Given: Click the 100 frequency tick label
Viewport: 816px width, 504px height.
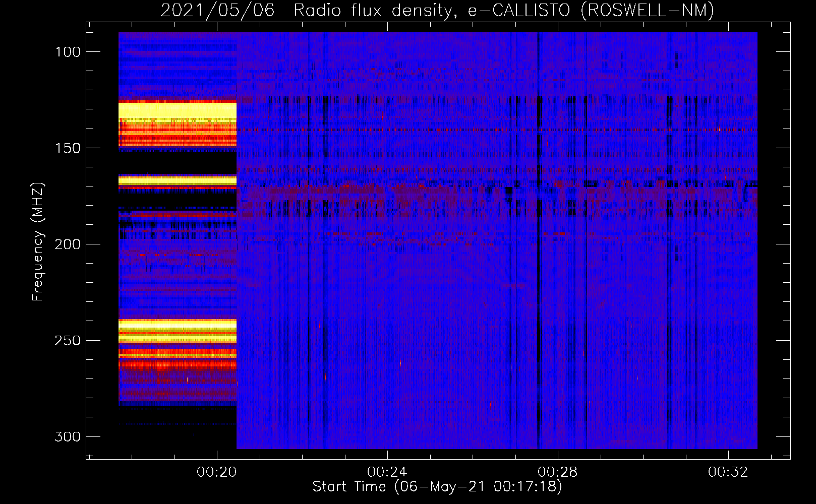Looking at the screenshot, I should pyautogui.click(x=68, y=52).
